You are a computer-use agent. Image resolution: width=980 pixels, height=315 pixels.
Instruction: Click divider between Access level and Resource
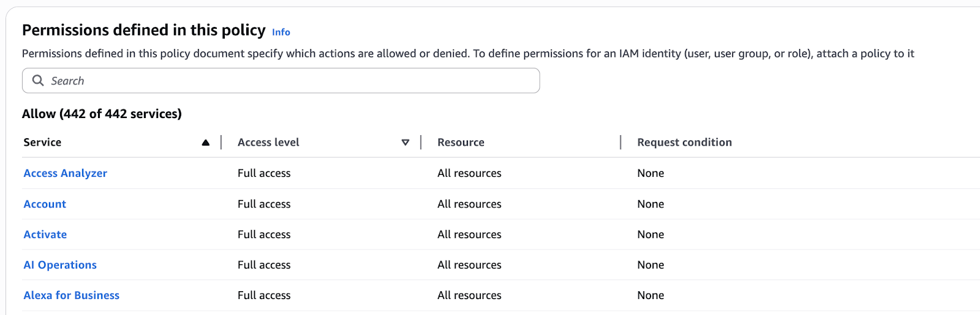point(421,143)
